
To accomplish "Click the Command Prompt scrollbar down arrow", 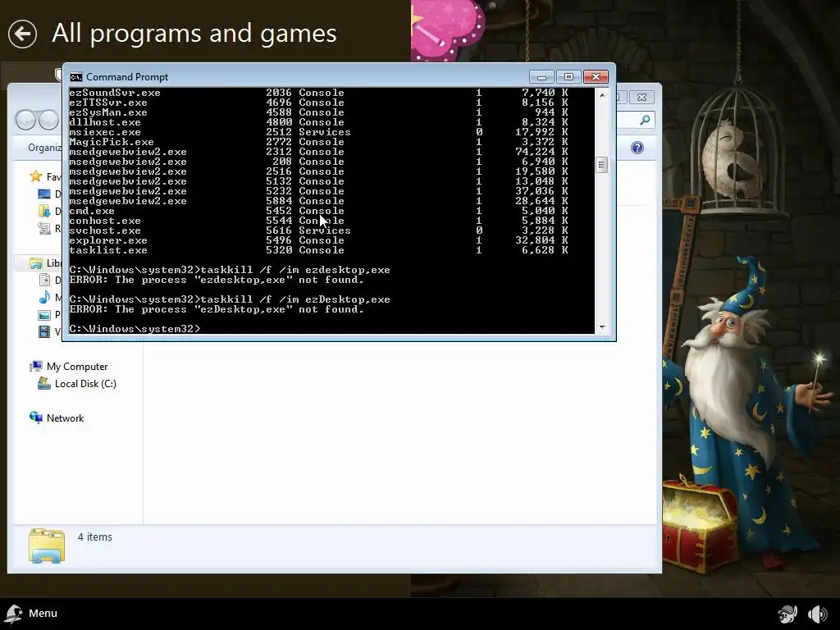I will 601,326.
